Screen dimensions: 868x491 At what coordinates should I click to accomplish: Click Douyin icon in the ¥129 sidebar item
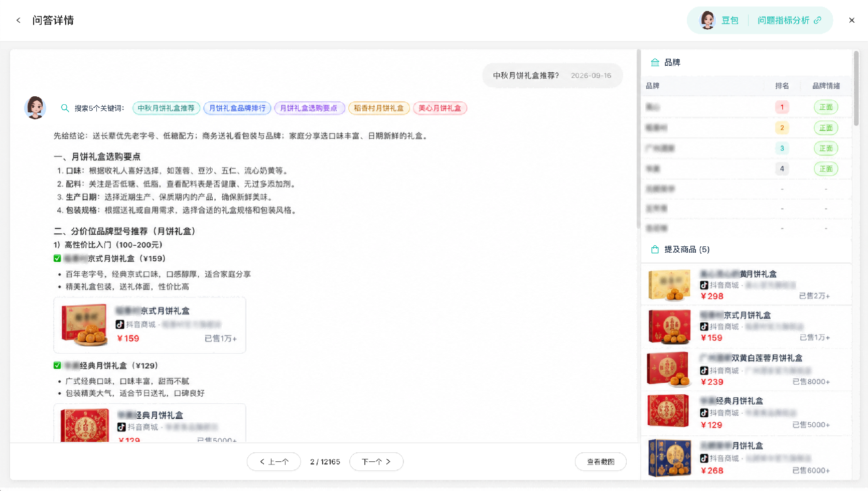coord(704,413)
